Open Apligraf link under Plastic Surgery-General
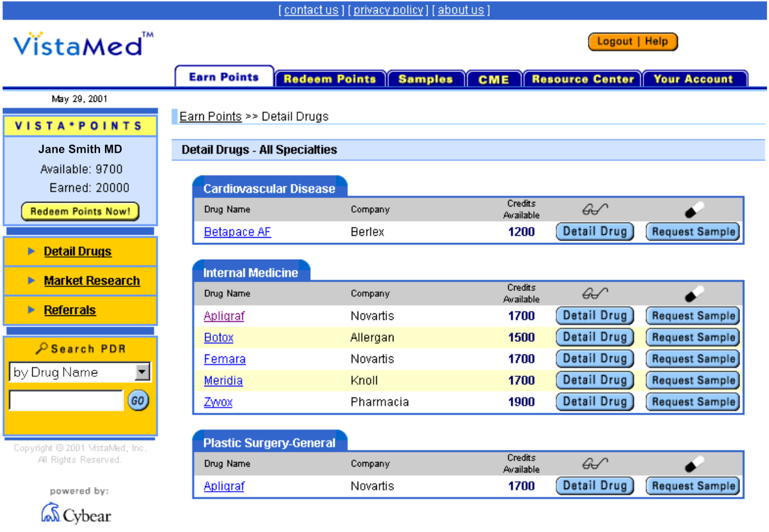Image resolution: width=769 pixels, height=532 pixels. [x=224, y=486]
